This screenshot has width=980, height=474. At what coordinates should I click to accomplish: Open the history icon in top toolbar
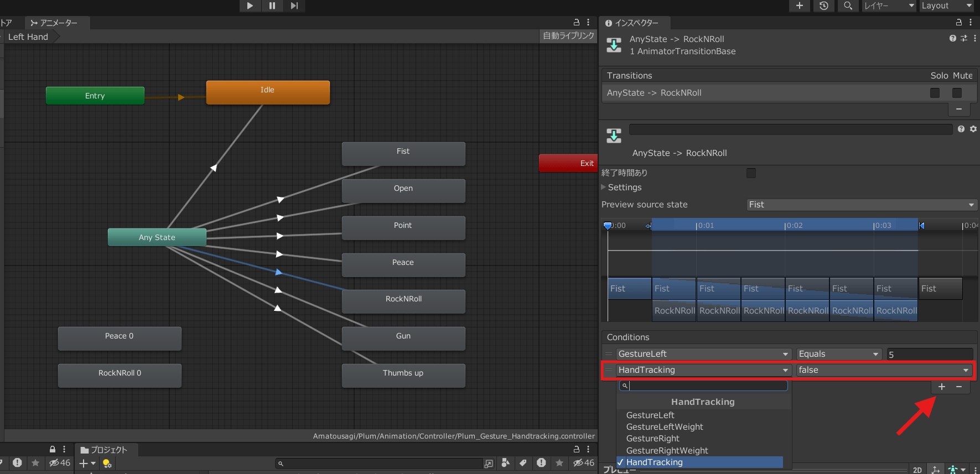point(823,6)
